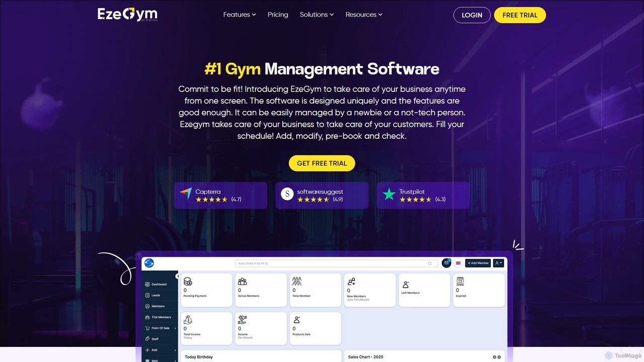Click the Sales Chart - 2025 heading
The width and height of the screenshot is (644, 362).
[366, 357]
